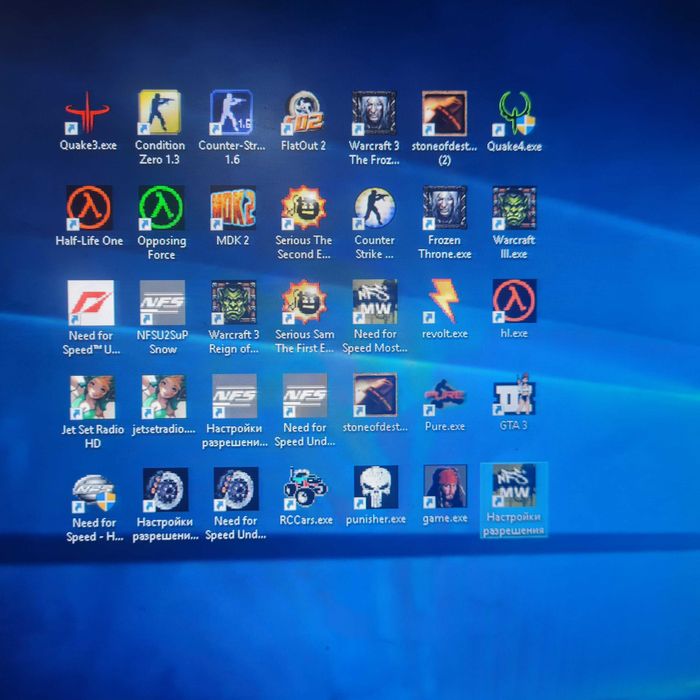The height and width of the screenshot is (700, 700).
Task: Click the FlatOut 2 shortcut
Action: point(303,112)
